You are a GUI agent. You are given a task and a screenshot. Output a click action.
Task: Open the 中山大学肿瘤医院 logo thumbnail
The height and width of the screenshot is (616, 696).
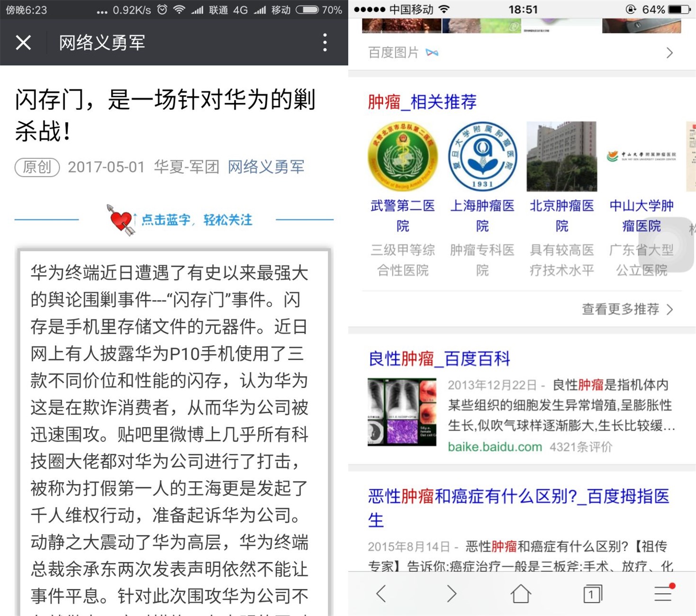(x=642, y=156)
